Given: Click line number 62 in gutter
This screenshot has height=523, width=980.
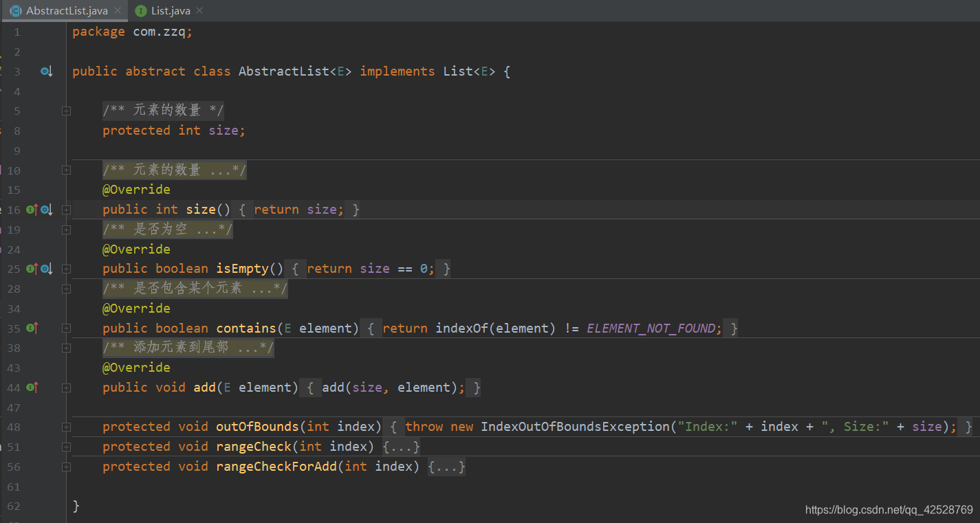Looking at the screenshot, I should pos(13,507).
